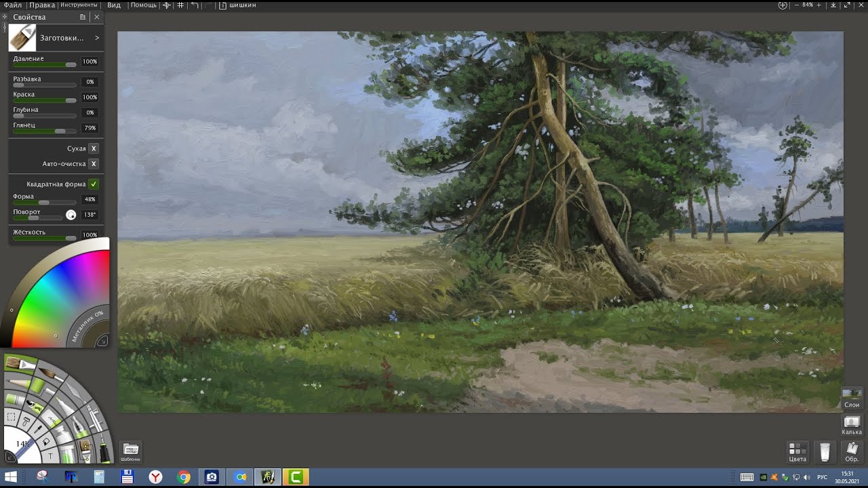Click the zoom in plus button

tap(819, 5)
